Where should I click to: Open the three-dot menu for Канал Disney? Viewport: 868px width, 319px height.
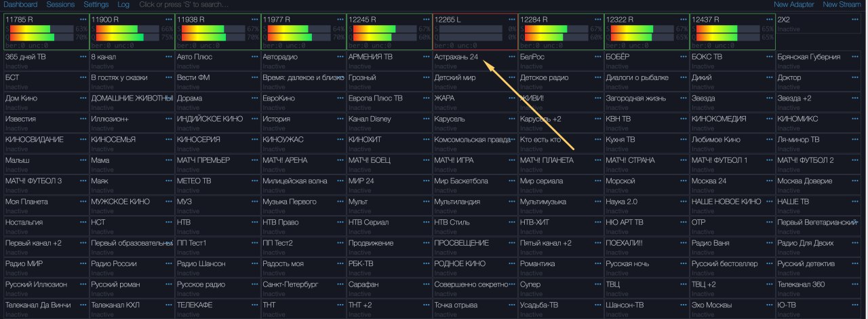pos(426,119)
